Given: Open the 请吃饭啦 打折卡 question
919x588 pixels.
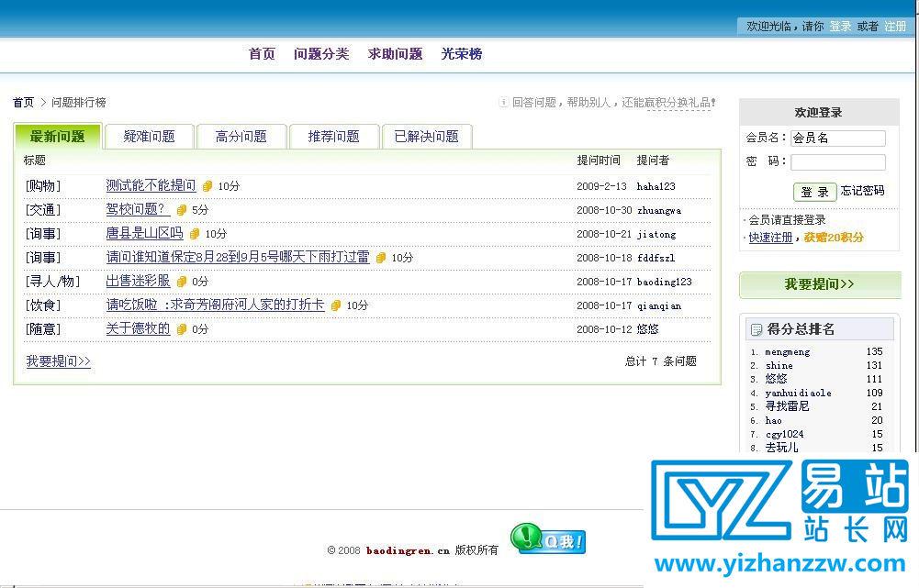Looking at the screenshot, I should [x=215, y=305].
